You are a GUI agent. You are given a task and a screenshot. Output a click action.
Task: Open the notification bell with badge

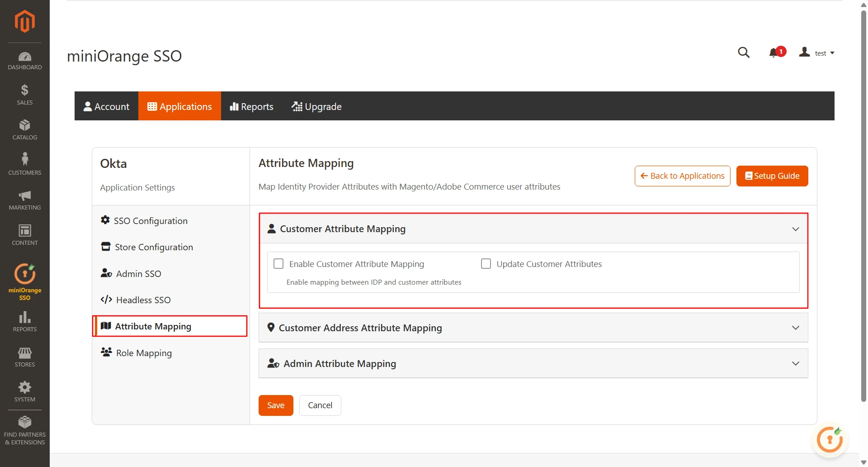pos(774,52)
